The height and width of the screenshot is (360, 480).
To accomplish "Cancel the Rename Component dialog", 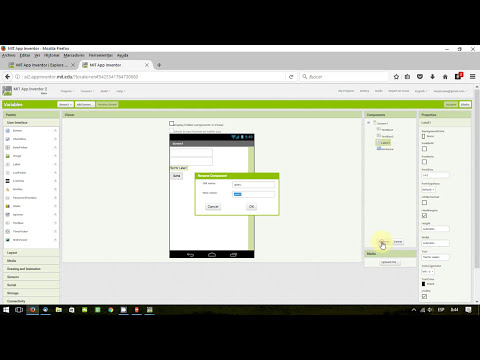I will coord(213,207).
